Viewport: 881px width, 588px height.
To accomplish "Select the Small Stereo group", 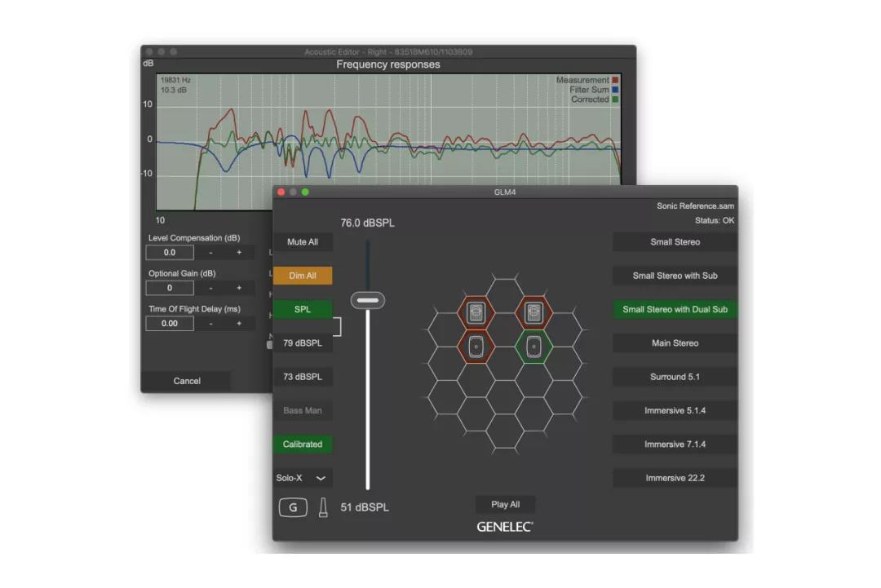I will click(675, 242).
